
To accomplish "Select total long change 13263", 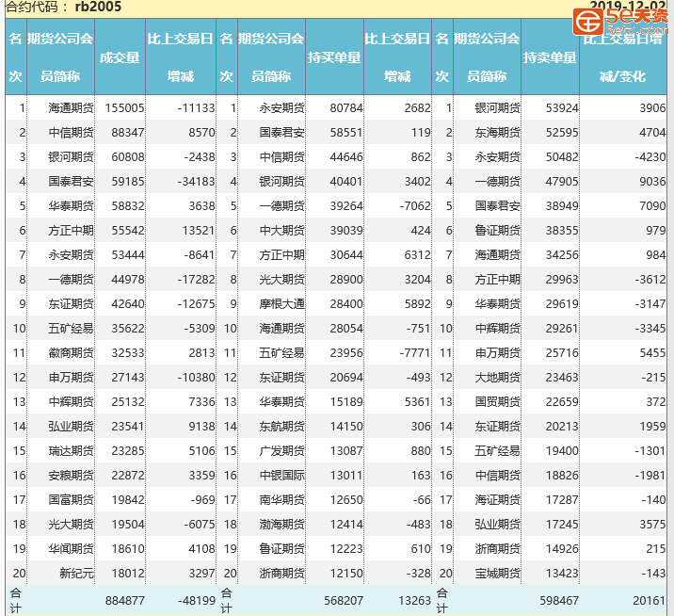I will [414, 601].
